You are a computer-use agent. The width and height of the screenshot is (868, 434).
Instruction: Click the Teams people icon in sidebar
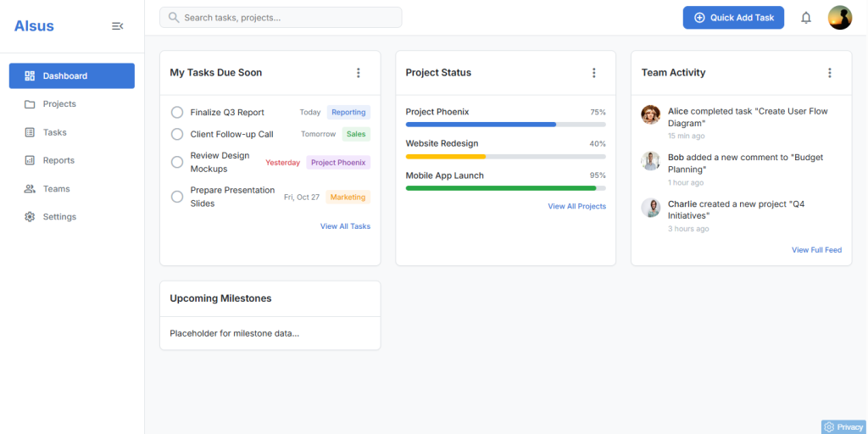[x=30, y=189]
